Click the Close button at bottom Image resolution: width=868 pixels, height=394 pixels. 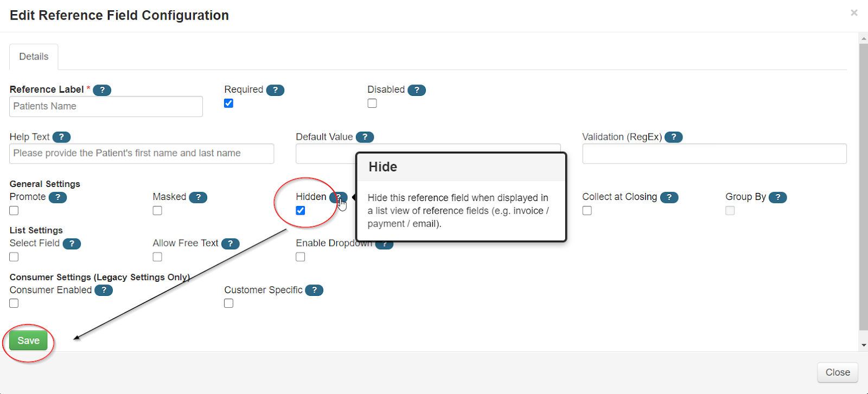click(838, 372)
